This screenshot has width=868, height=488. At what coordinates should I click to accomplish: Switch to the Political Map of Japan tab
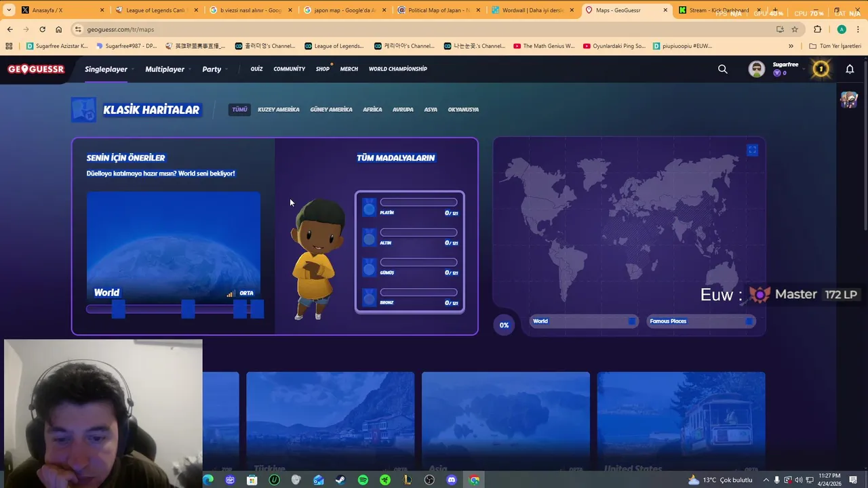(x=439, y=10)
